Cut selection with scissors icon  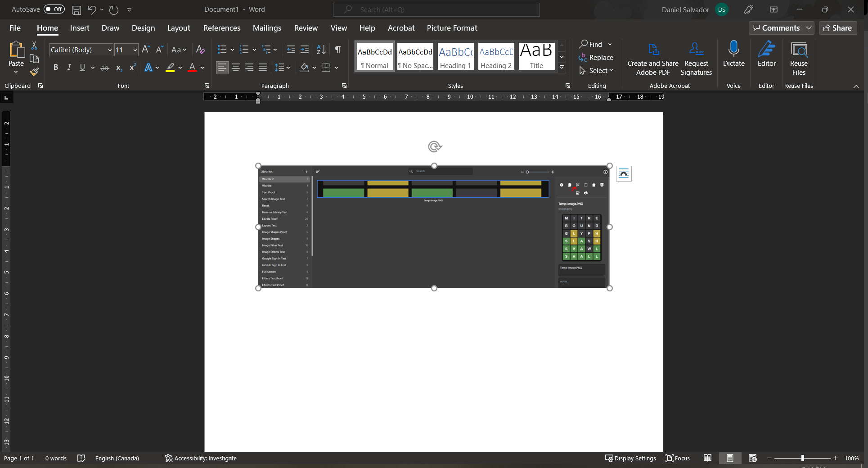34,45
